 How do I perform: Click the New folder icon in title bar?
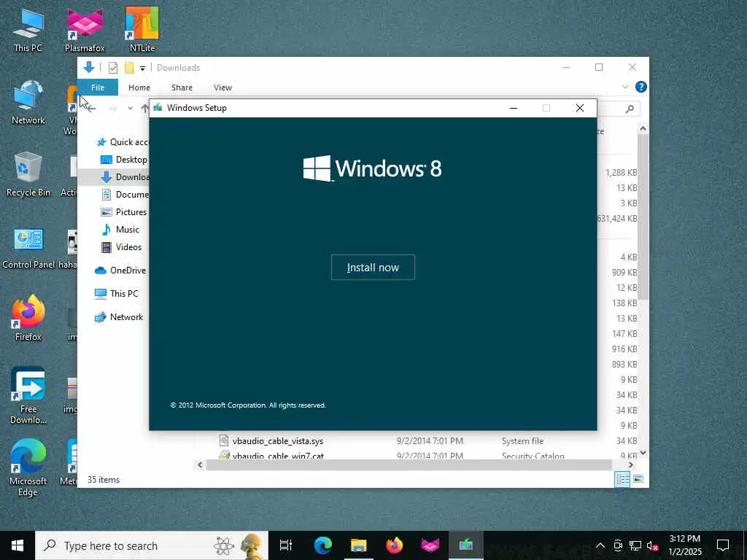tap(129, 68)
